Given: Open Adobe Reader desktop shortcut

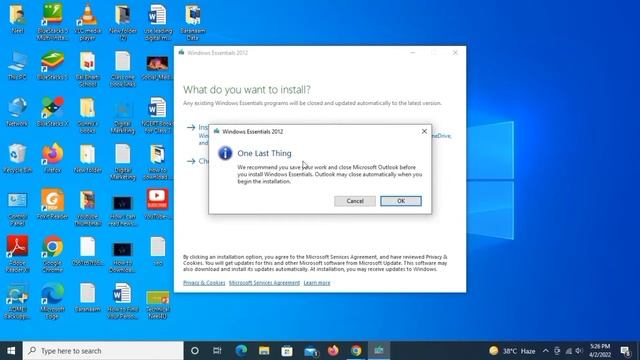Looking at the screenshot, I should coord(17,254).
